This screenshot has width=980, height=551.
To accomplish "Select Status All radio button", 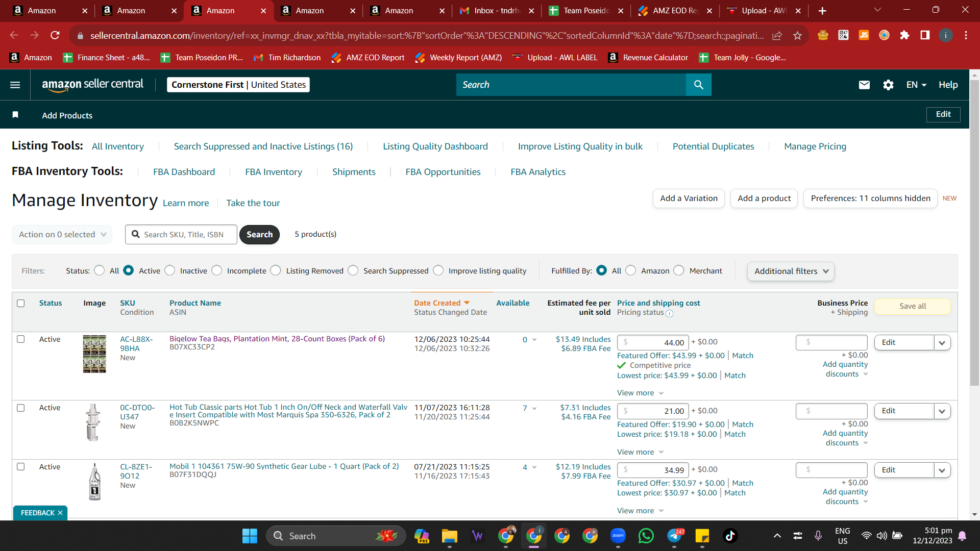I will pos(100,270).
